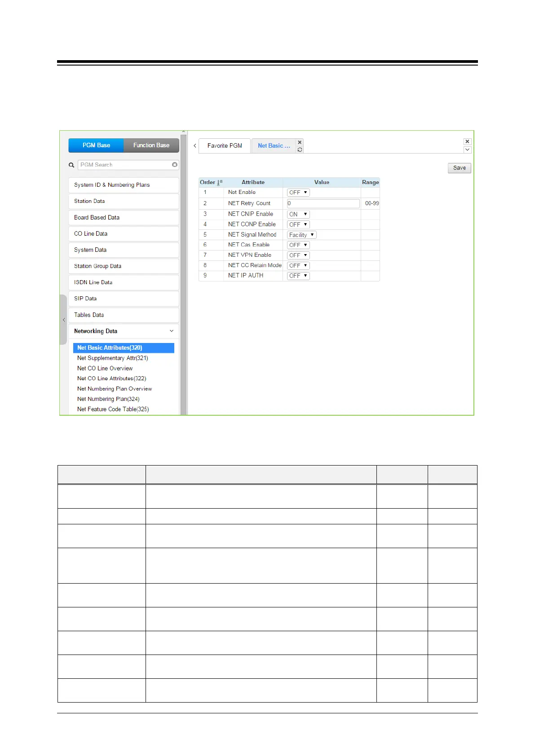
Task: Expand the Board Based Data menu
Action: click(124, 217)
